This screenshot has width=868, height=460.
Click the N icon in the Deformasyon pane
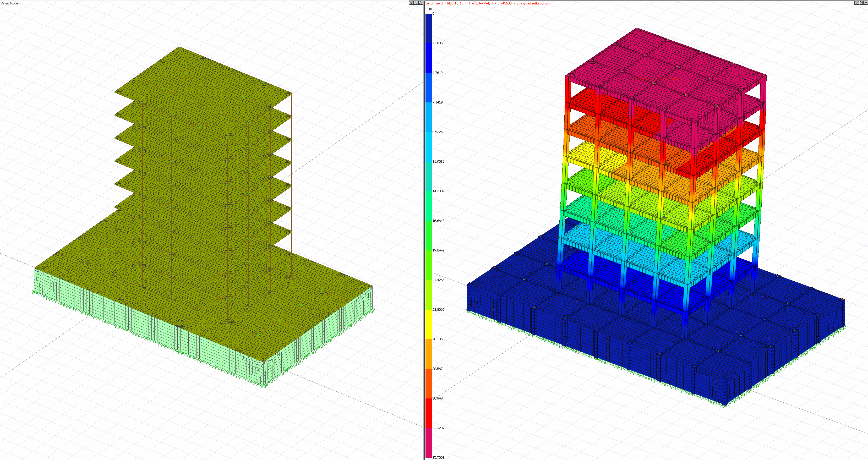862,3
